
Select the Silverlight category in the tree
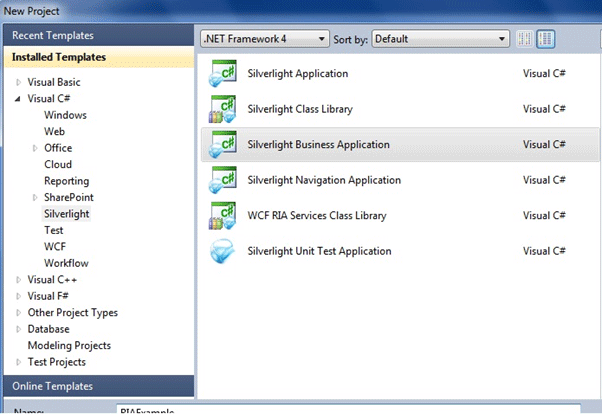66,214
